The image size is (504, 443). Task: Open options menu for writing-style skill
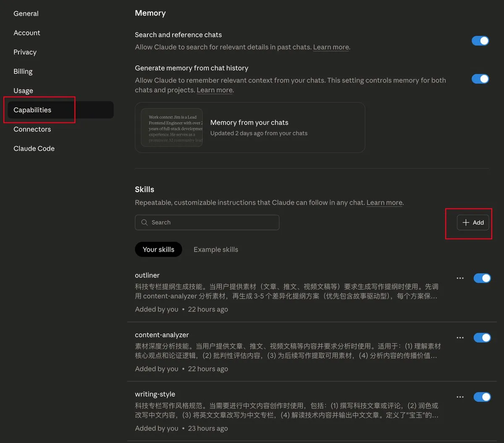click(460, 397)
